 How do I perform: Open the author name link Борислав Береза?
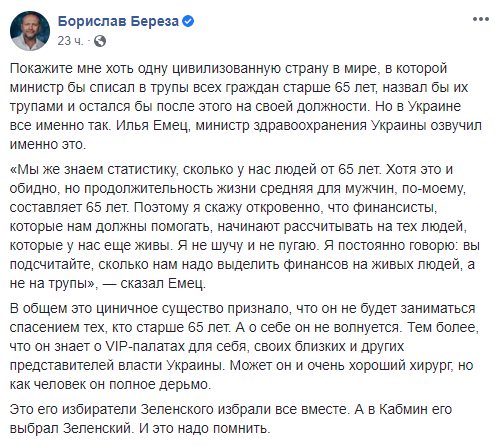pyautogui.click(x=118, y=21)
